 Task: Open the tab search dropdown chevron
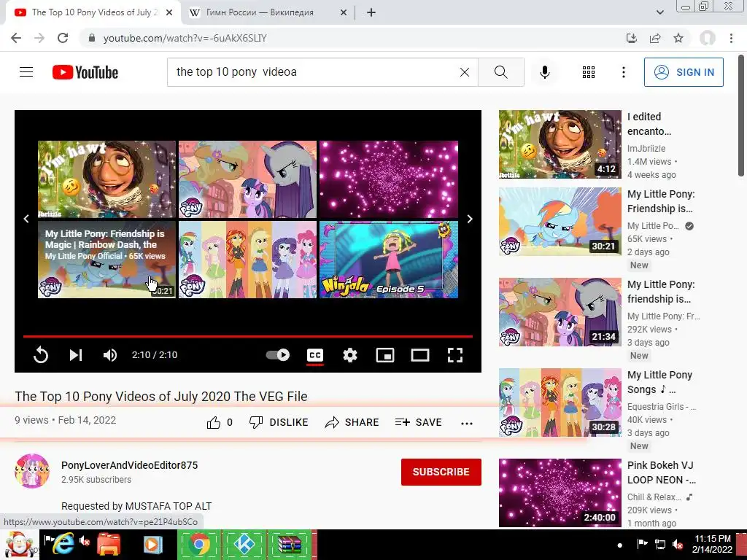click(x=659, y=12)
